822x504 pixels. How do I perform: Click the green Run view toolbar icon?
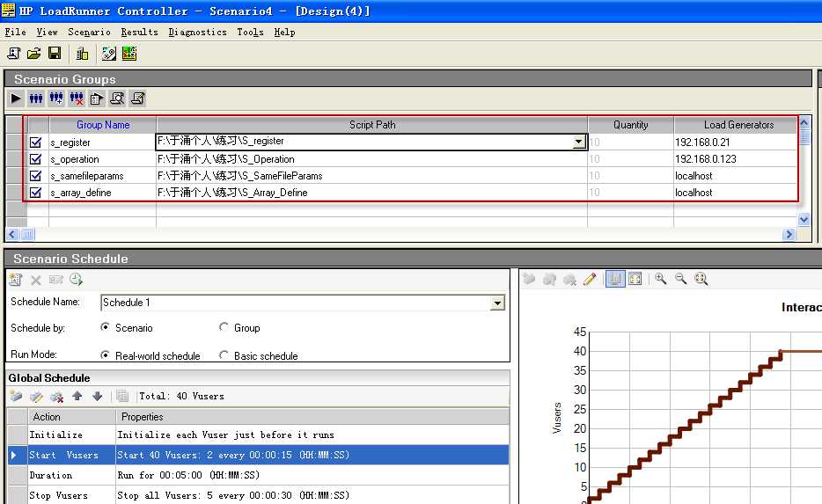129,54
